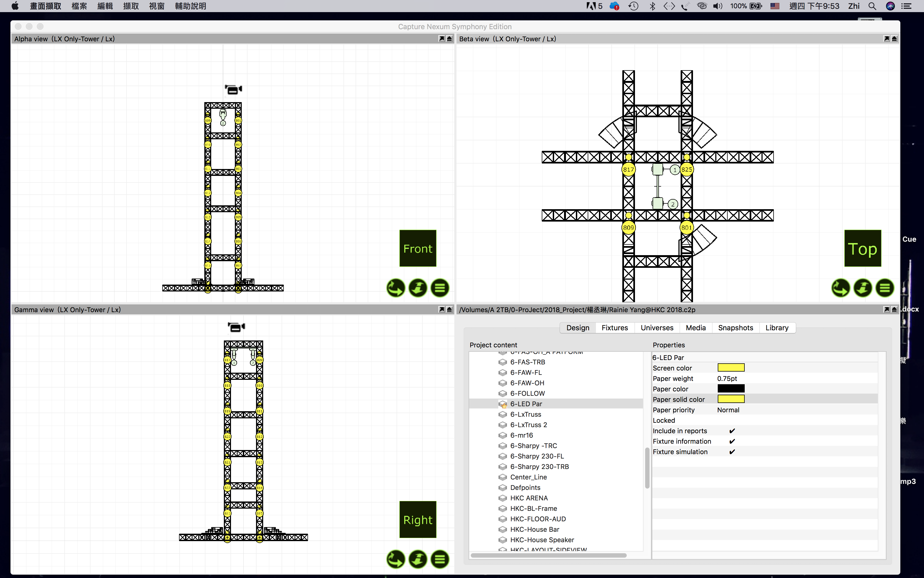Open the Gamma view menu (three-lines) icon
This screenshot has height=578, width=924.
[440, 559]
